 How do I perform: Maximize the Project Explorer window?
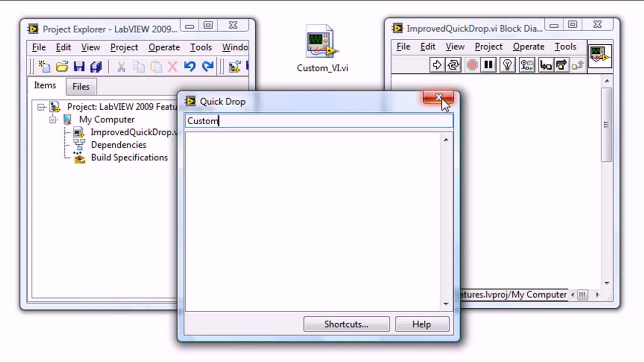(x=208, y=25)
